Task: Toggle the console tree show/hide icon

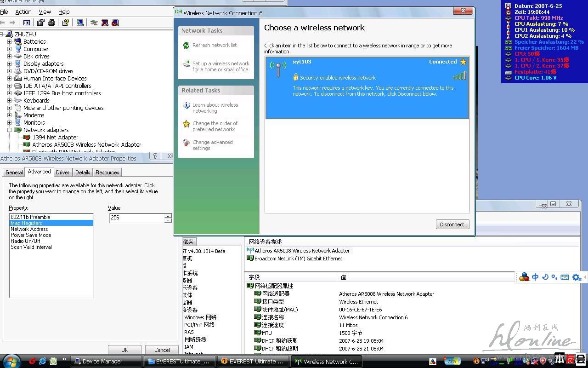Action: pyautogui.click(x=27, y=23)
